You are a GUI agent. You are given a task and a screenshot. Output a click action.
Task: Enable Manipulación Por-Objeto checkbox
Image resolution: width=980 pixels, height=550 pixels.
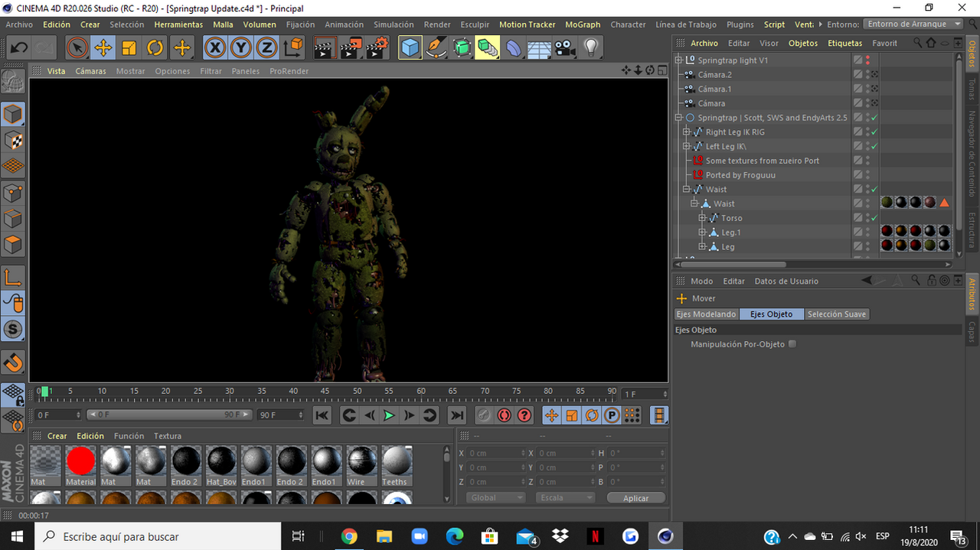coord(792,344)
